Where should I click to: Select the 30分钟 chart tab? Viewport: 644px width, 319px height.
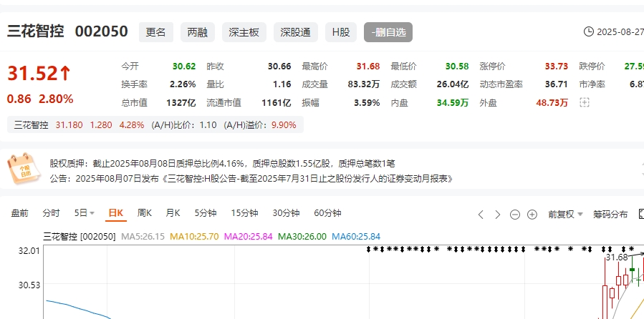(x=286, y=213)
